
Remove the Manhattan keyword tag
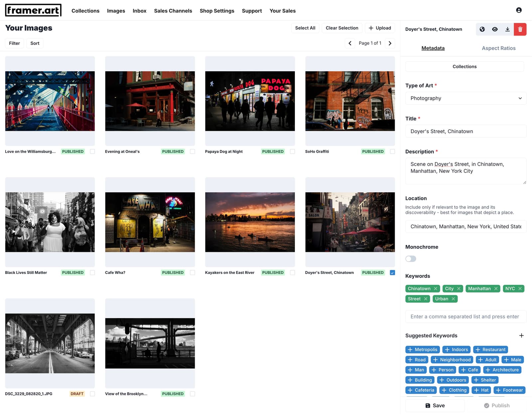[496, 289]
